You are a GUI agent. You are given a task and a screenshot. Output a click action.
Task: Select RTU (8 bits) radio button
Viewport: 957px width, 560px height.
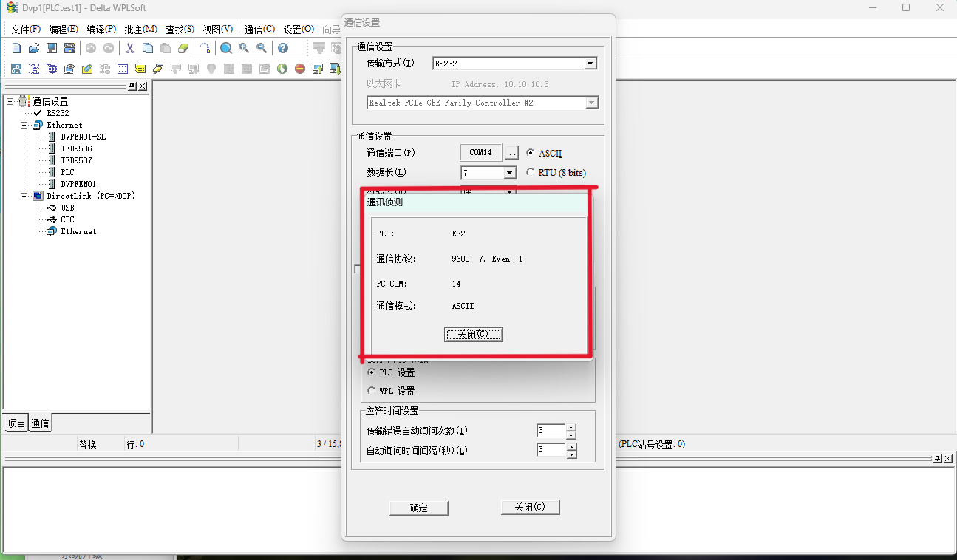531,172
